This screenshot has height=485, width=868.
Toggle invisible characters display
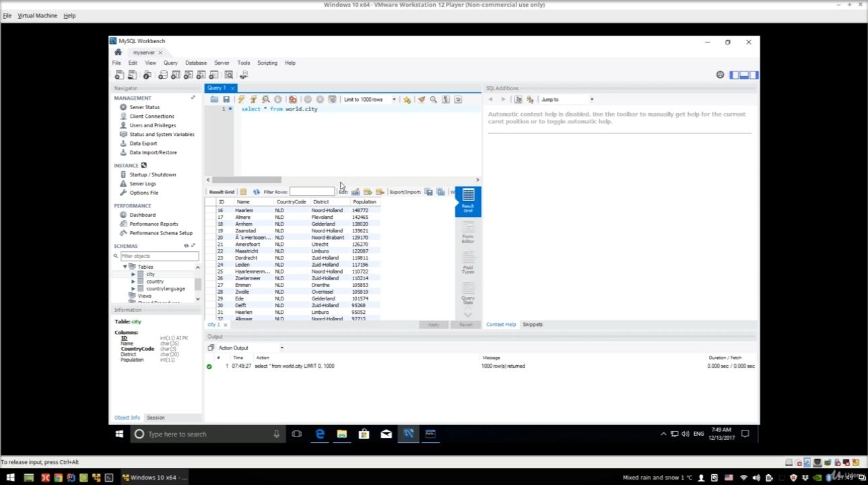pyautogui.click(x=446, y=100)
